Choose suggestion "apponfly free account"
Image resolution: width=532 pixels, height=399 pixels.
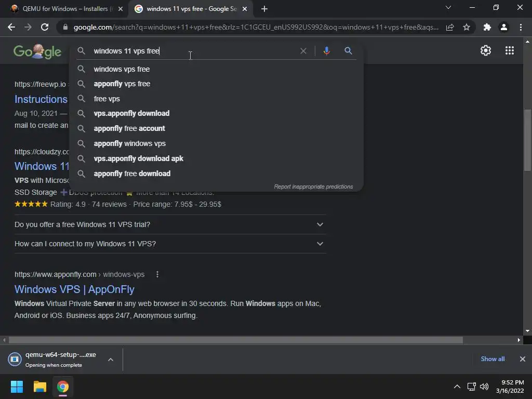216,128
